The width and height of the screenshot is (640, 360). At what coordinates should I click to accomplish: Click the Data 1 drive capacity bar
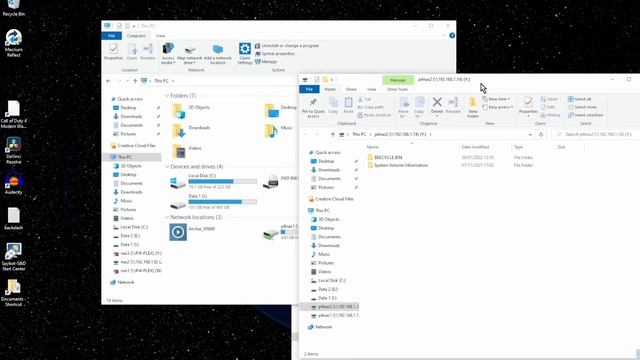click(x=223, y=202)
